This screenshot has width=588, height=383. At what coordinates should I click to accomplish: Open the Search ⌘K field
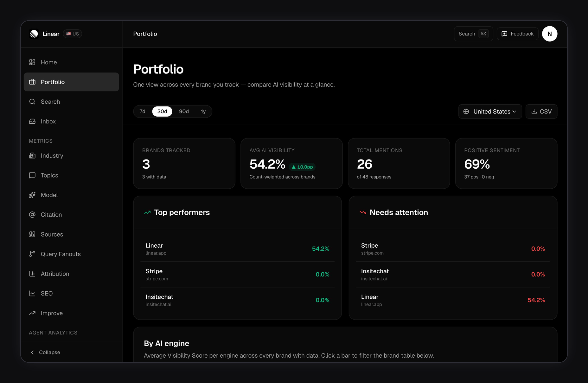coord(473,34)
